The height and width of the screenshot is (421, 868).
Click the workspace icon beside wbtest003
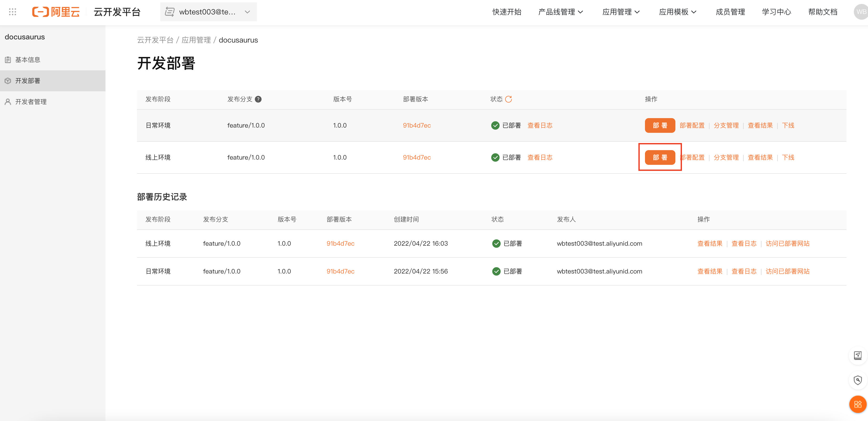point(170,12)
